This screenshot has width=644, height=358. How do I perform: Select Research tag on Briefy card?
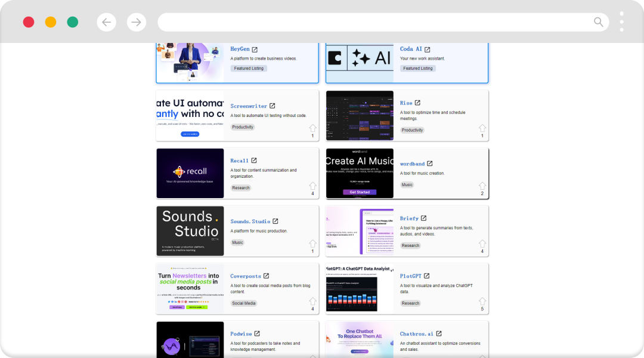coord(410,245)
